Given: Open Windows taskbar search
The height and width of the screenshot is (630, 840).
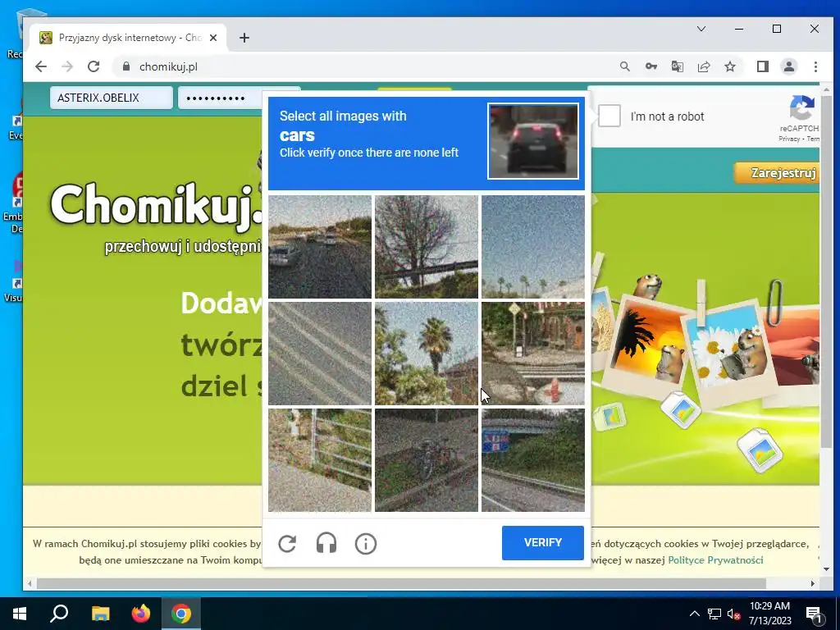Looking at the screenshot, I should (59, 614).
